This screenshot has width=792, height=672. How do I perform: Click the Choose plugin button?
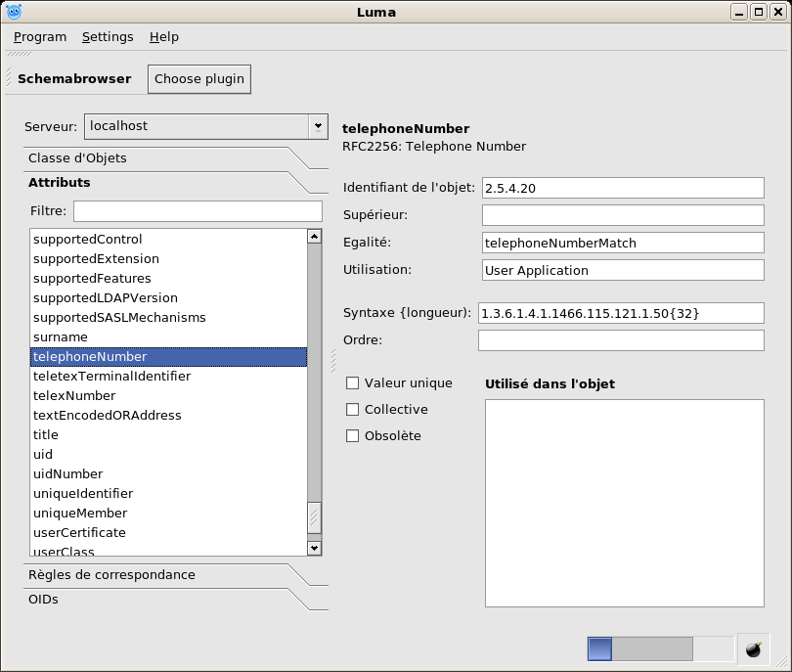tap(199, 79)
